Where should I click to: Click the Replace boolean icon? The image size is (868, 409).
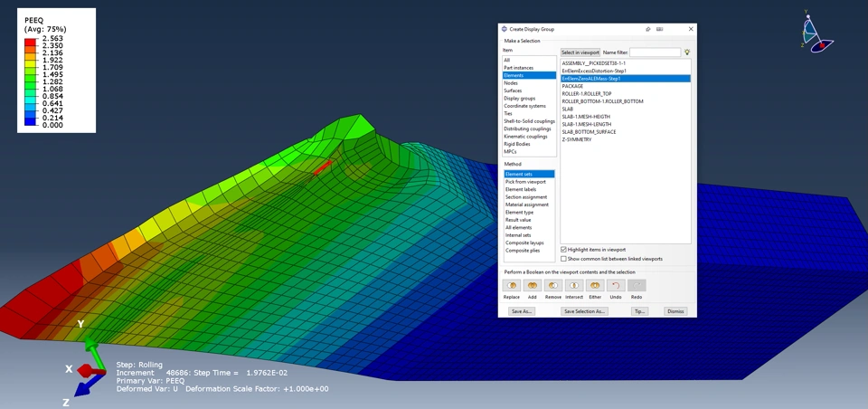512,285
